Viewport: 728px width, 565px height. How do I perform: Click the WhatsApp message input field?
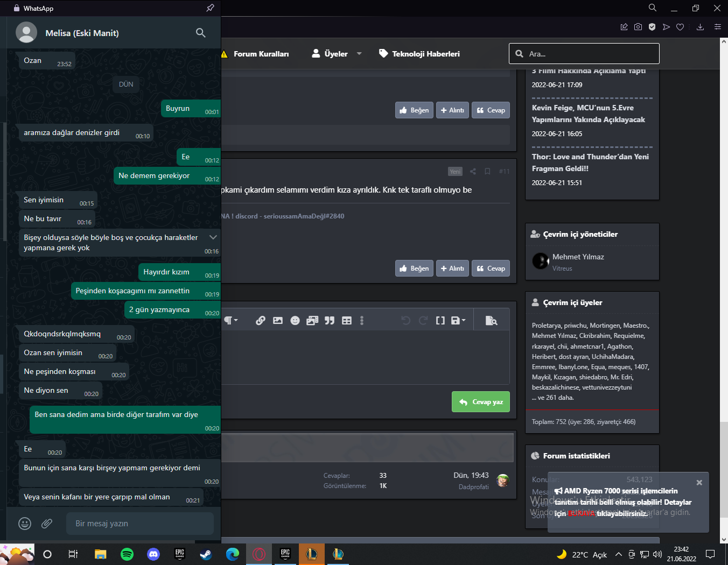tap(140, 524)
